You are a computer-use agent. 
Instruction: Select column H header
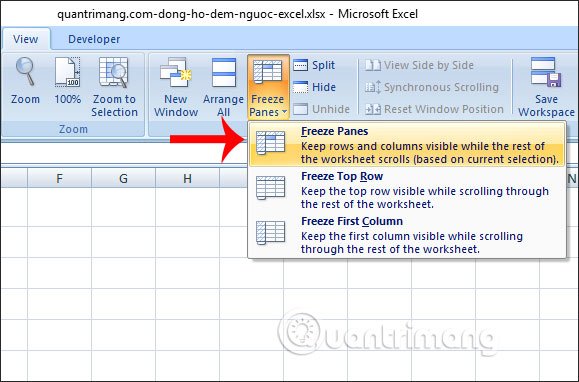[187, 179]
